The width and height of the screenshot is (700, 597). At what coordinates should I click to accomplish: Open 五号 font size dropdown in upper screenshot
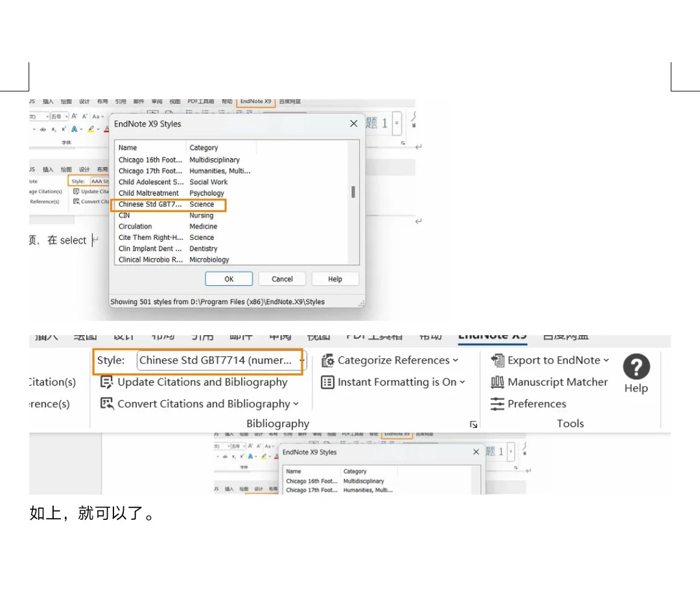(60, 117)
